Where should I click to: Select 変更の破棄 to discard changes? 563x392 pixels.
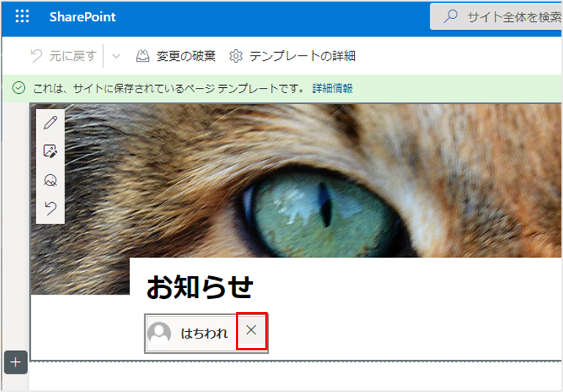176,56
